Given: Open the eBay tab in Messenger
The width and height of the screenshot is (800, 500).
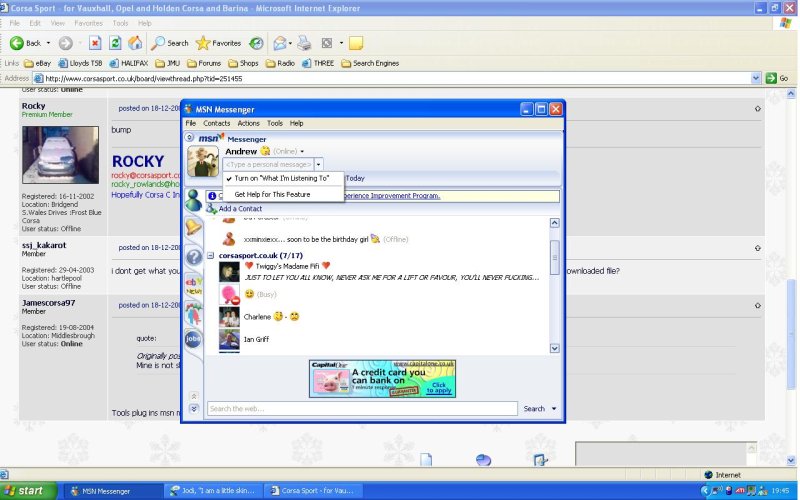Looking at the screenshot, I should [x=194, y=286].
